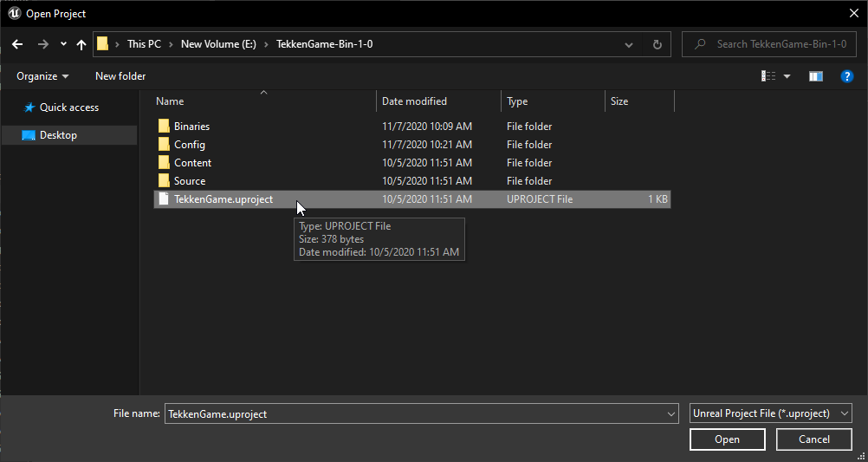This screenshot has width=868, height=462.
Task: Select This PC in the breadcrumb path
Action: point(144,43)
